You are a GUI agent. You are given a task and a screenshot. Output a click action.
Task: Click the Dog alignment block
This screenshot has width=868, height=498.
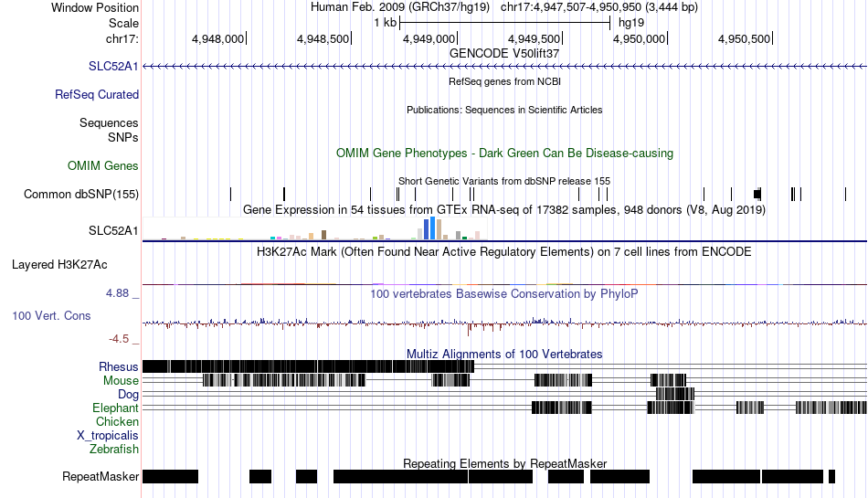(x=675, y=394)
